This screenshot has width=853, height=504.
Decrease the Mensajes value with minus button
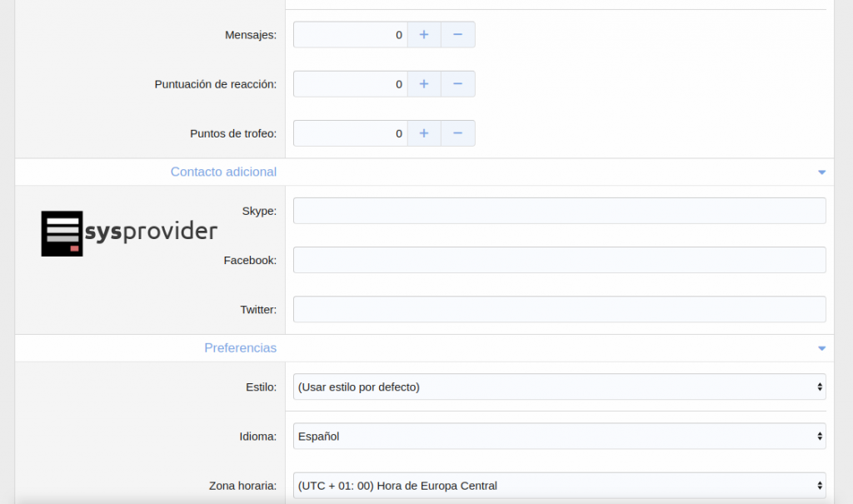pyautogui.click(x=457, y=35)
